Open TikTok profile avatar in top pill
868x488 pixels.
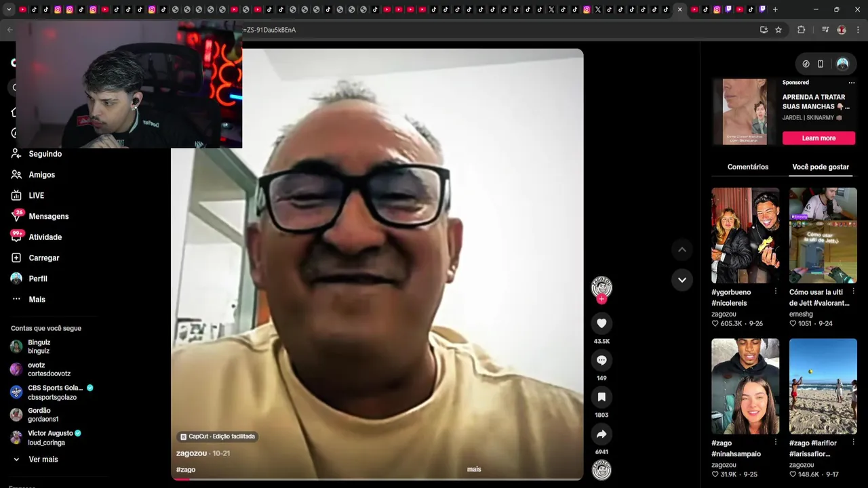pos(842,64)
